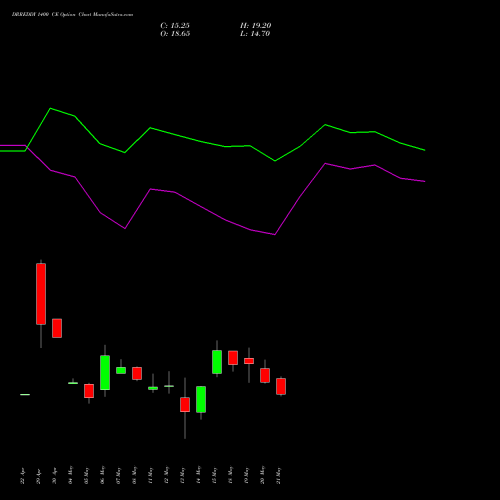Click the "11 May" date axis label
500x500 pixels.
(150, 475)
